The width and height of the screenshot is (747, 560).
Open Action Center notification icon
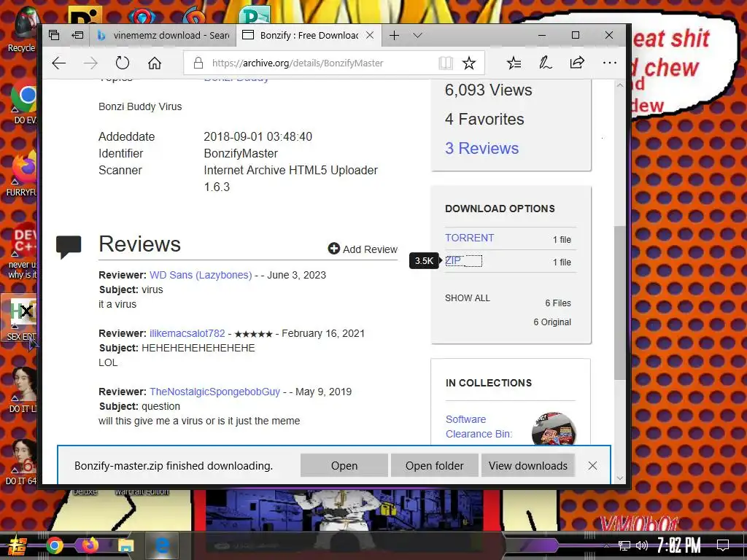click(x=723, y=545)
